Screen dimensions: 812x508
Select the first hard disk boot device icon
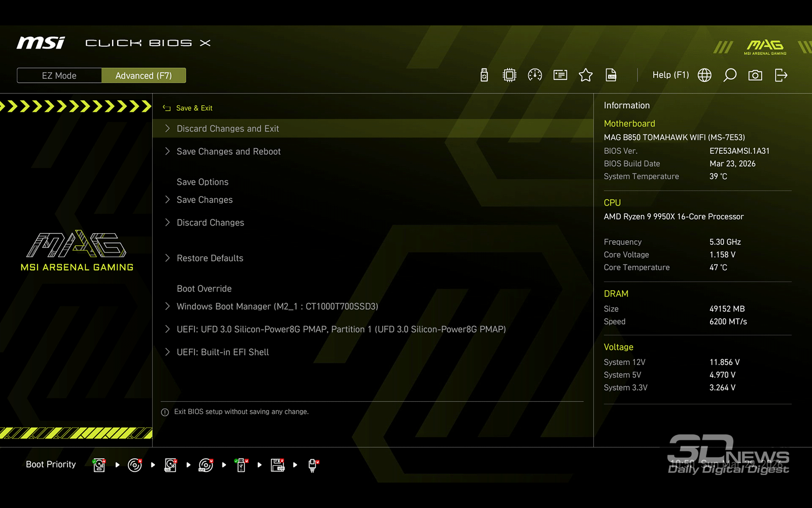(x=99, y=465)
